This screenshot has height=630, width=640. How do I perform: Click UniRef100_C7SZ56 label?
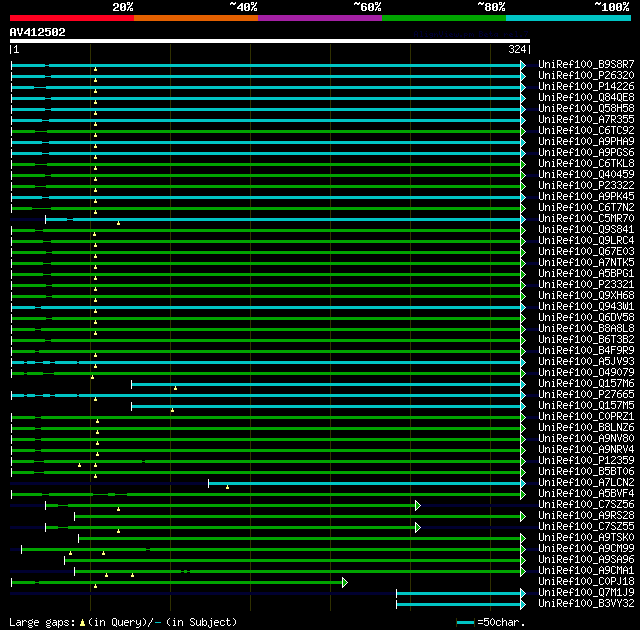tap(586, 505)
